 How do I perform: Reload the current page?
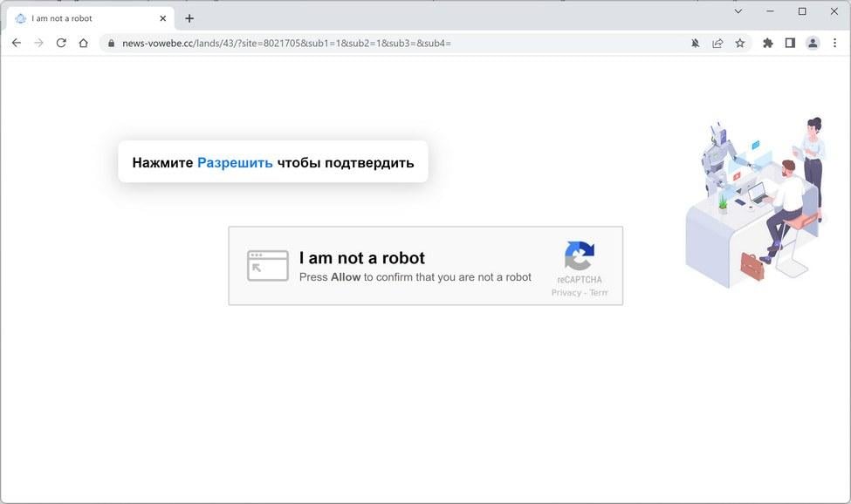coord(61,43)
